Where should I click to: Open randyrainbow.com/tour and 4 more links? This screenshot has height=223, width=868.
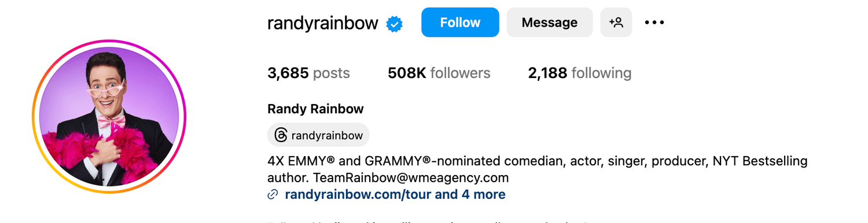click(x=395, y=195)
